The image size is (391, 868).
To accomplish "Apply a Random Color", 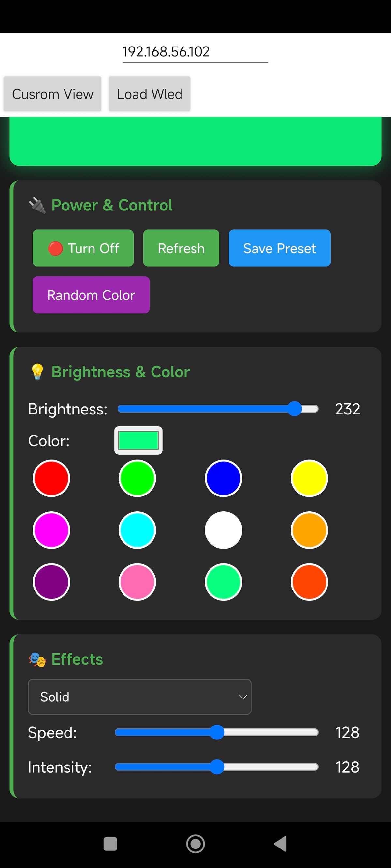I will click(91, 295).
